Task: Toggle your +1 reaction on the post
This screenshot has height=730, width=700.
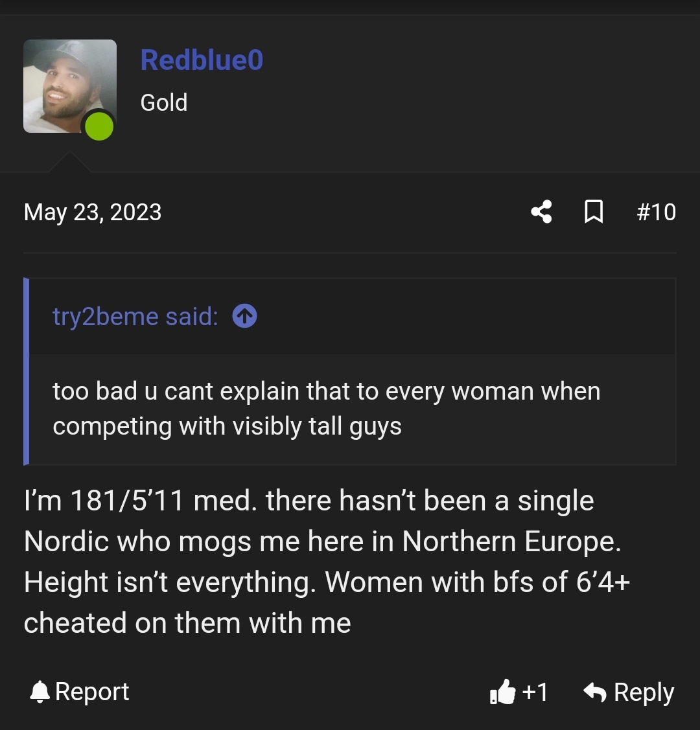Action: click(519, 692)
